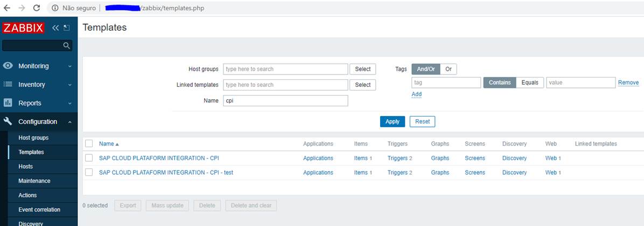Open Graphs for the CPI - test row

click(440, 173)
